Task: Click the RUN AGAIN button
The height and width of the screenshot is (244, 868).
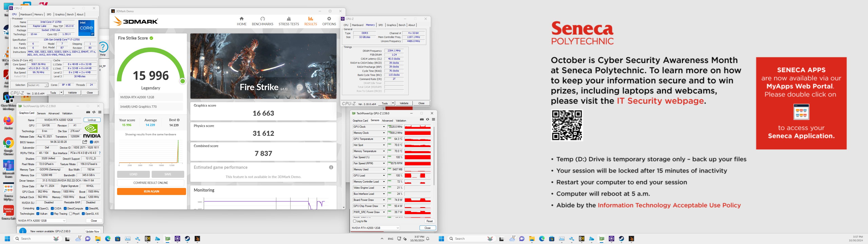Action: [x=151, y=191]
